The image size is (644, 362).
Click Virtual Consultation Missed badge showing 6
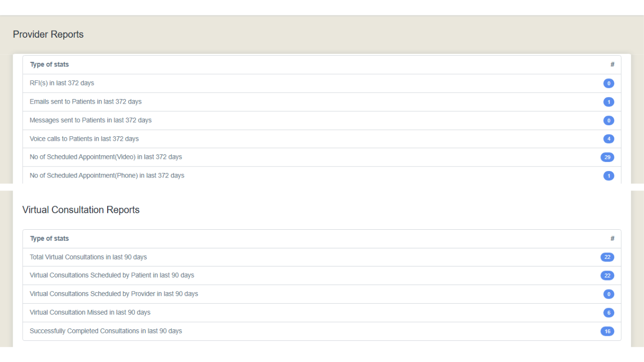click(609, 312)
